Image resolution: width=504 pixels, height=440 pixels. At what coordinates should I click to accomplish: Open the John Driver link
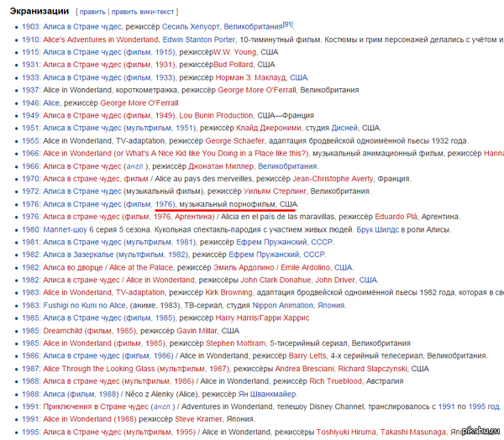click(335, 280)
